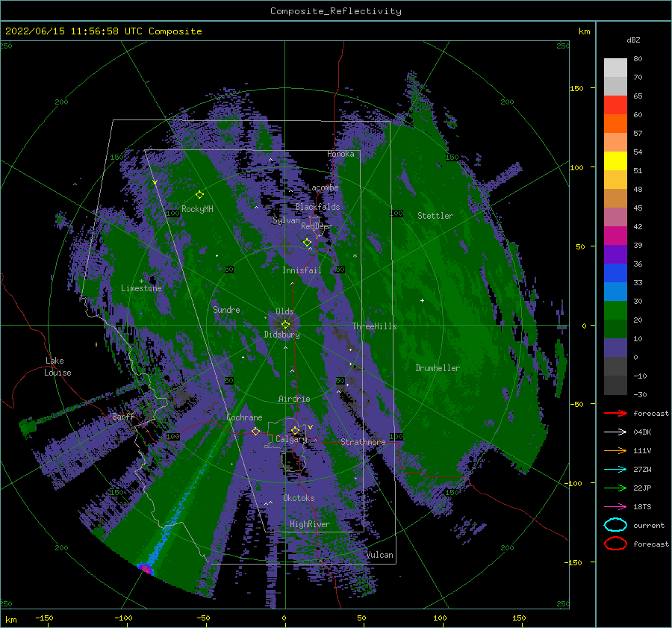Click the Sylvan label

(x=286, y=220)
